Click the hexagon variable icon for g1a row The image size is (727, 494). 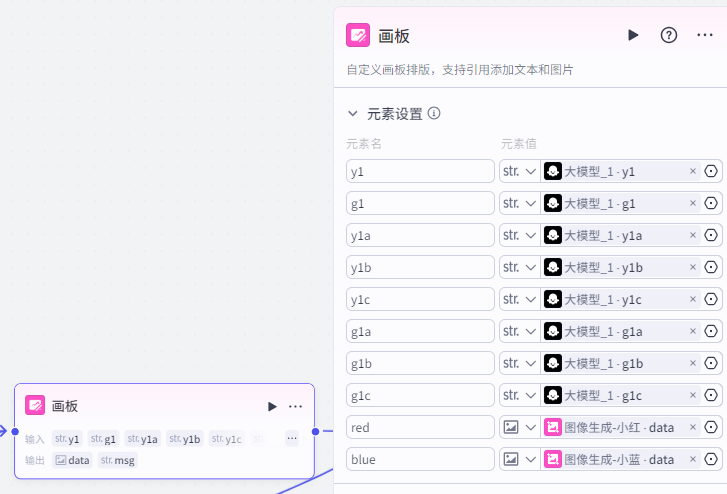711,331
